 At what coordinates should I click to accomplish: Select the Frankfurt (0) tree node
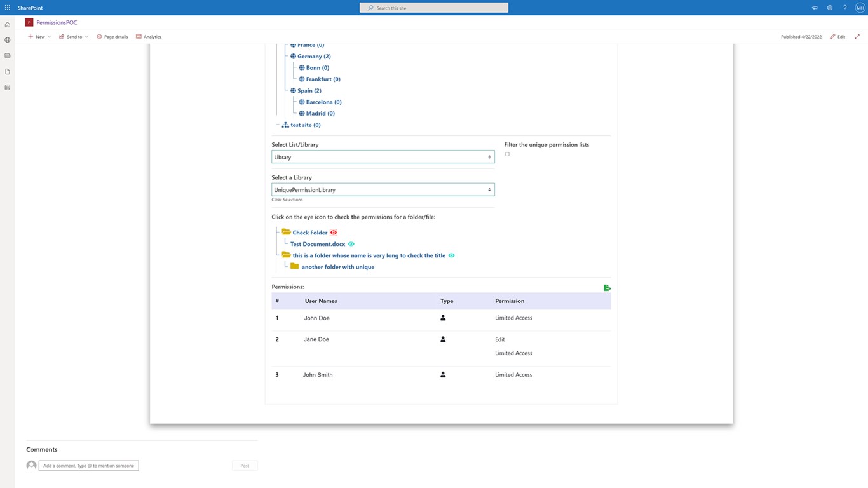[x=323, y=79]
